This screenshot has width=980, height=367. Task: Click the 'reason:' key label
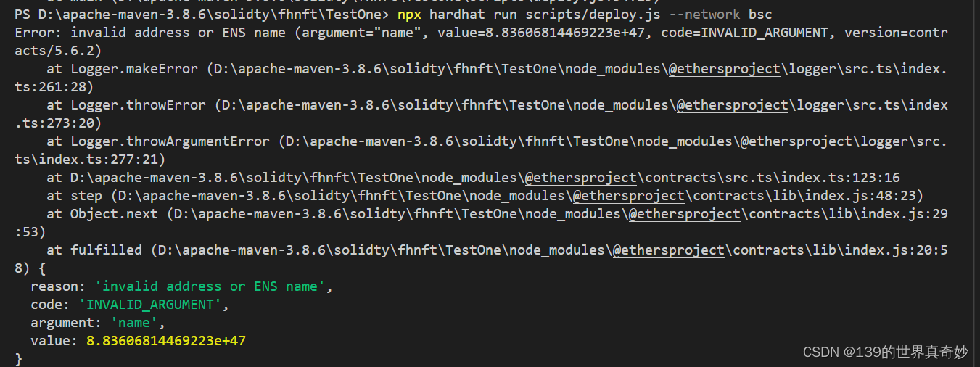[x=58, y=286]
